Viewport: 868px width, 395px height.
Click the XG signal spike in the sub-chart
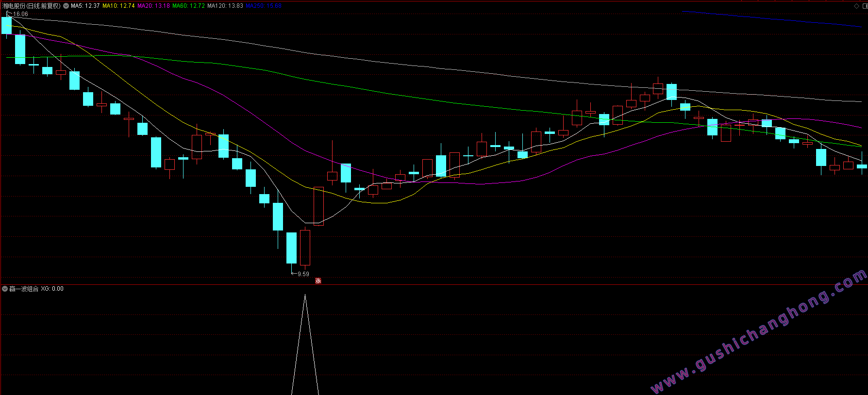click(x=305, y=345)
